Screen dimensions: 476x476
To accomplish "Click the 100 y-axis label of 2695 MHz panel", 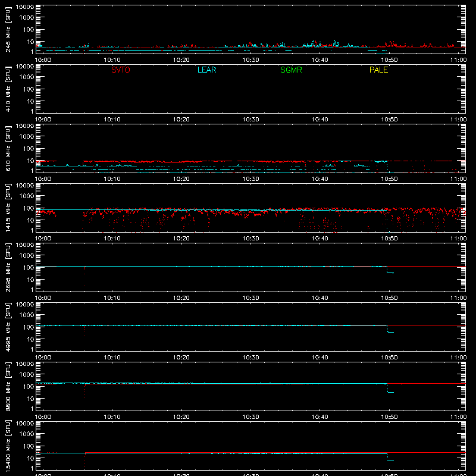I will tap(29, 268).
